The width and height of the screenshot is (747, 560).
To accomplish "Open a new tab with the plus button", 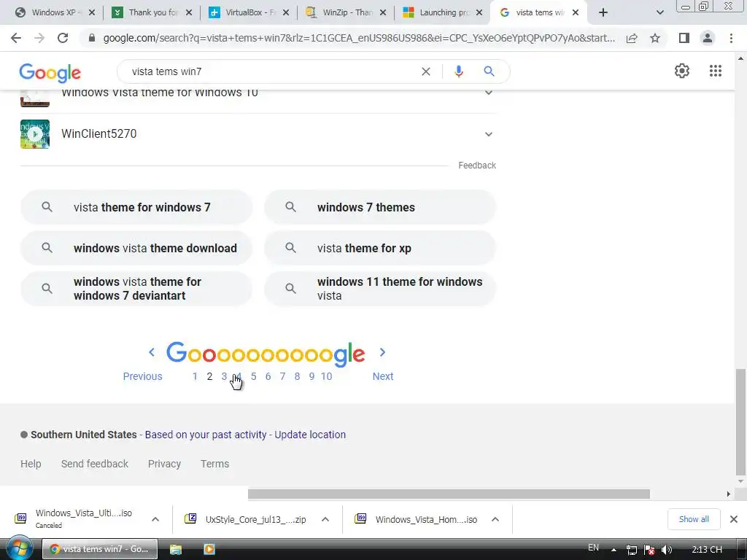I will coord(603,12).
